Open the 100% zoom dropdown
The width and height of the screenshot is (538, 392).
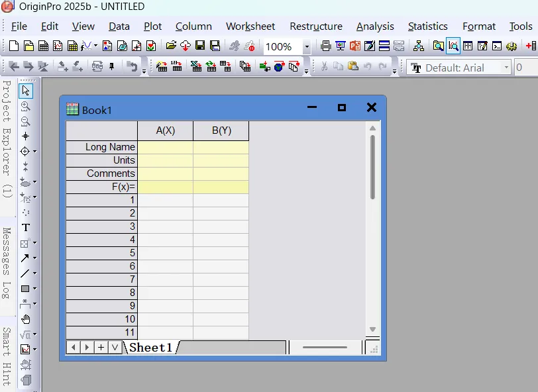click(307, 46)
